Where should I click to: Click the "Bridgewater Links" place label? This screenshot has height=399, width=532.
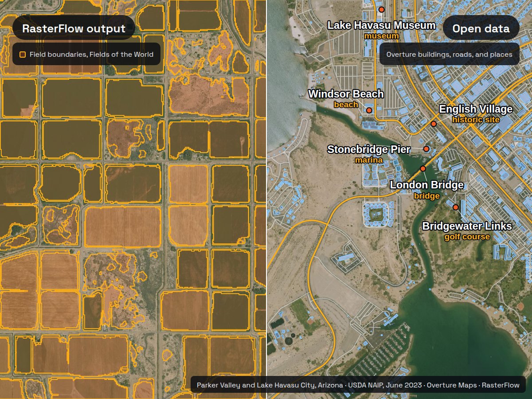click(x=467, y=226)
